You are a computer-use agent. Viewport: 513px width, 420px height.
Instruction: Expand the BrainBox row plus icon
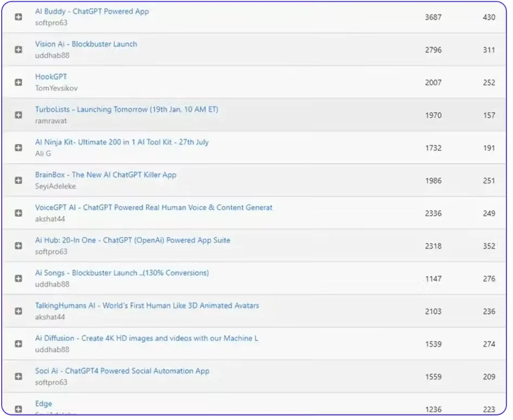pyautogui.click(x=18, y=180)
